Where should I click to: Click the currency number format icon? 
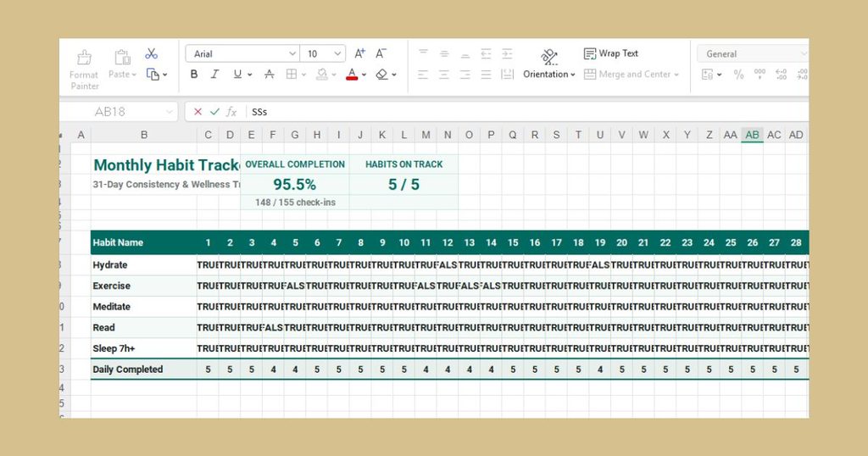tap(707, 74)
